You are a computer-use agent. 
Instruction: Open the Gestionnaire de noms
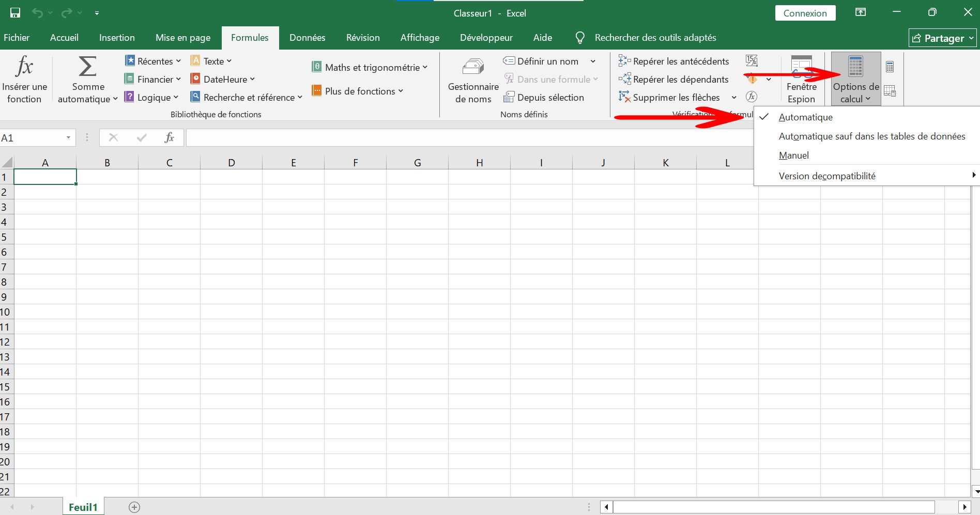click(472, 80)
